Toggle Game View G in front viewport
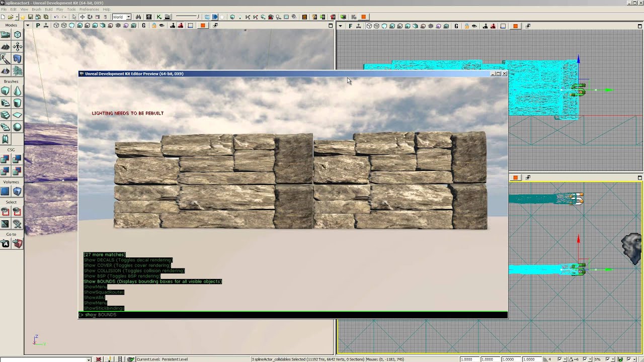 (x=456, y=26)
